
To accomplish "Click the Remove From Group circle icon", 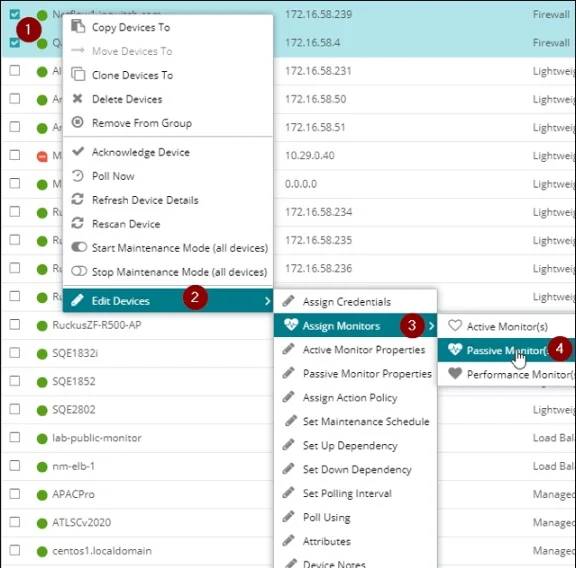I will point(78,122).
